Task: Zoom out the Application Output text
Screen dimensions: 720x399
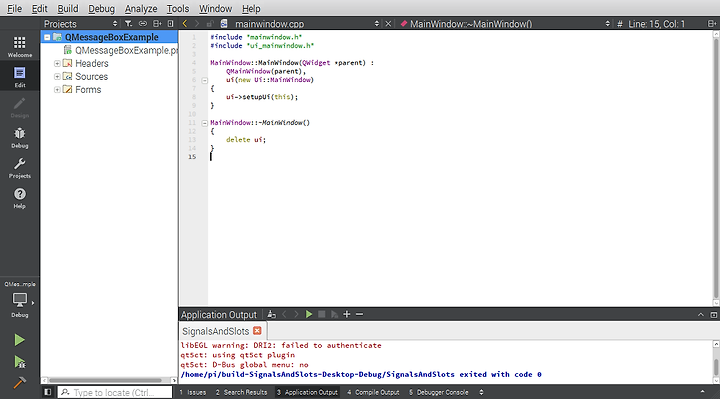Action: 360,315
